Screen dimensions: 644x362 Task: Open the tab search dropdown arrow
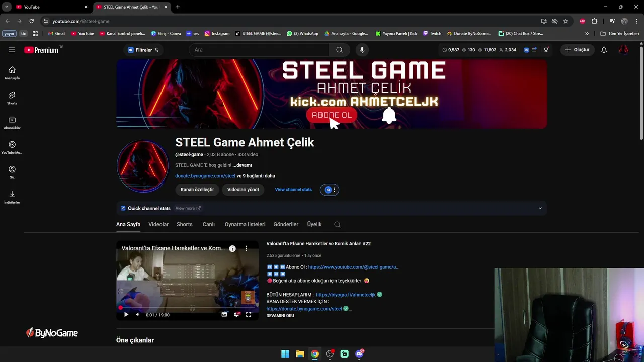tap(7, 7)
